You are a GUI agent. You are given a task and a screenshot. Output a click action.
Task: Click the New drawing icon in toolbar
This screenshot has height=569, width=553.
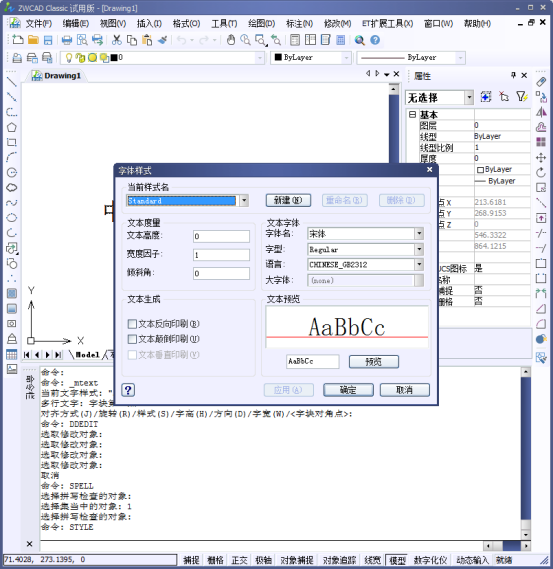[17, 40]
